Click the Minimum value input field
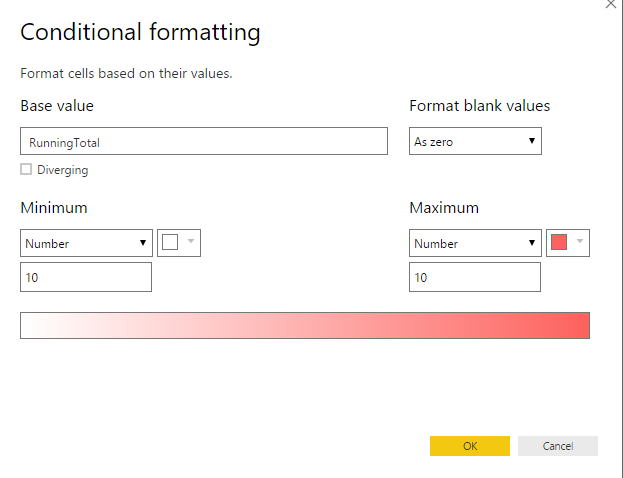The width and height of the screenshot is (623, 478). pos(86,277)
